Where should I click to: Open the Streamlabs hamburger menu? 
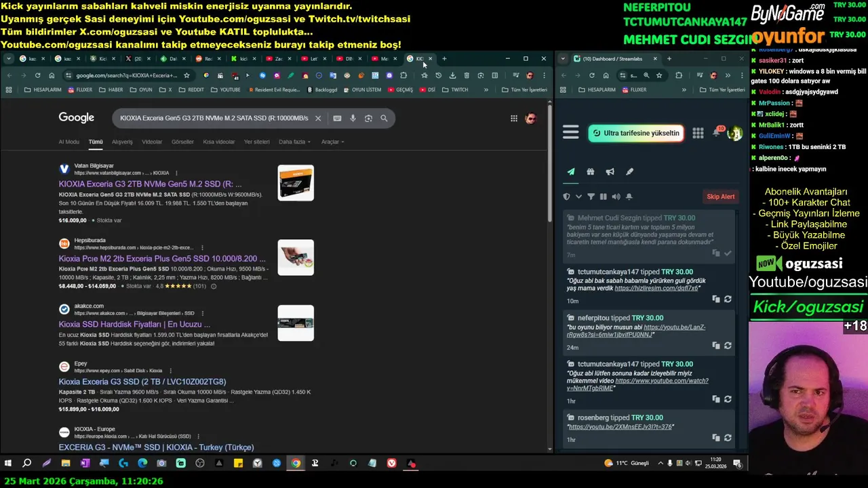[x=570, y=132]
